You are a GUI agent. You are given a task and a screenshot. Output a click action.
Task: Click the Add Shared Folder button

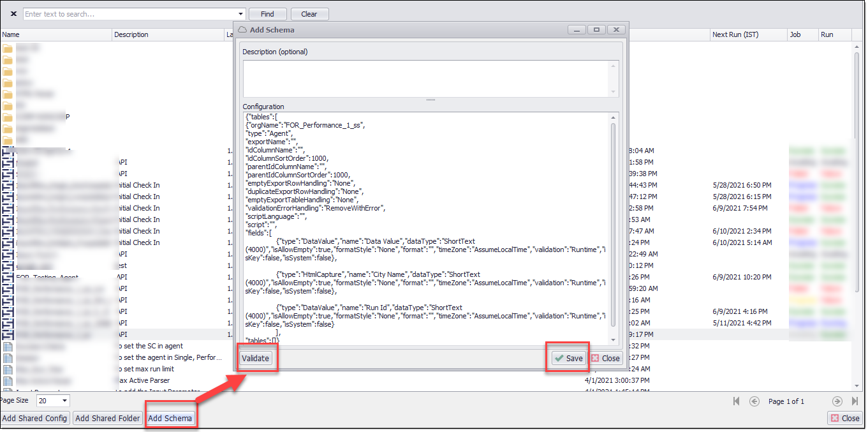(x=107, y=419)
